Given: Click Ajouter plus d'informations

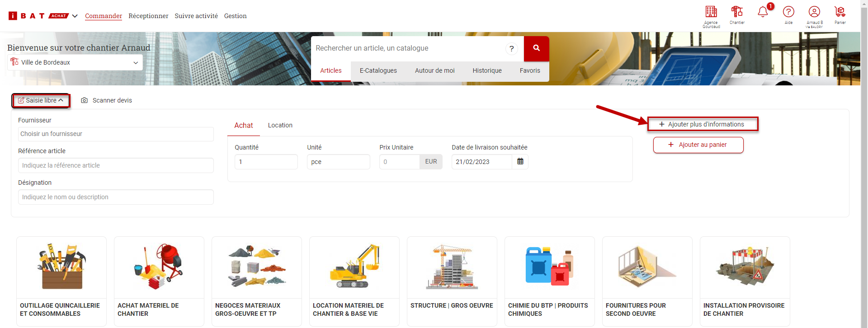Looking at the screenshot, I should 703,124.
